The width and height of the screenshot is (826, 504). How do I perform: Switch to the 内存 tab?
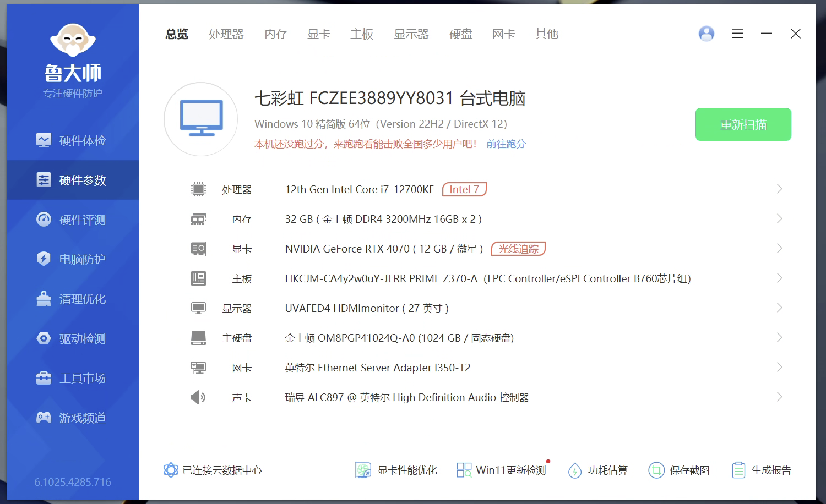pos(275,34)
